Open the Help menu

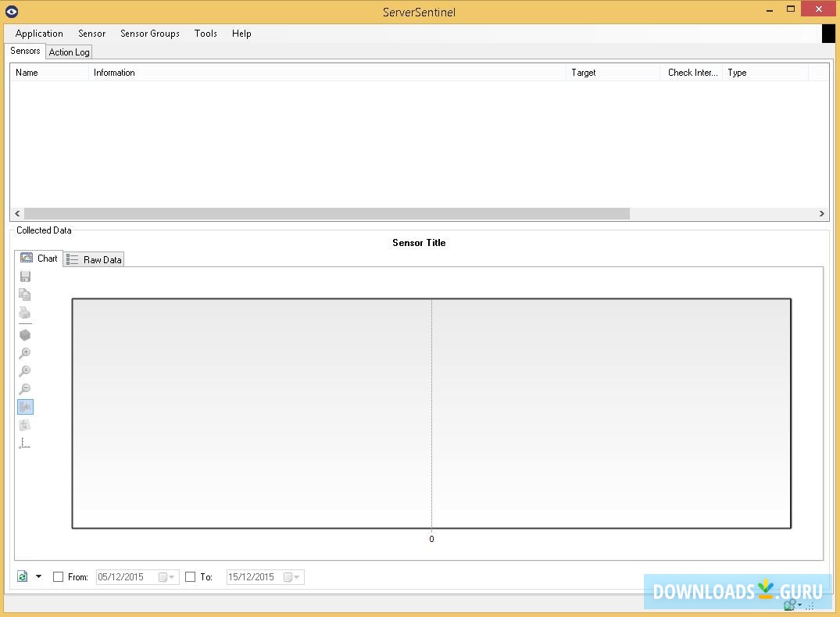point(241,34)
